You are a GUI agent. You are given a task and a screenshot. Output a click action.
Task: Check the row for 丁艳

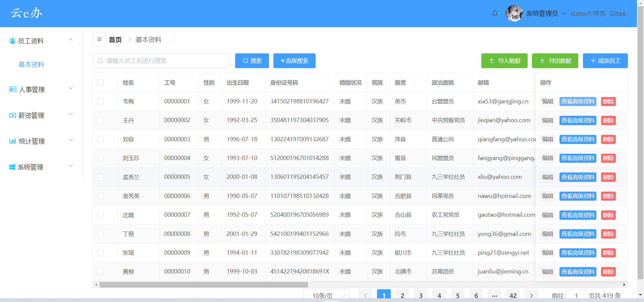[x=100, y=234]
